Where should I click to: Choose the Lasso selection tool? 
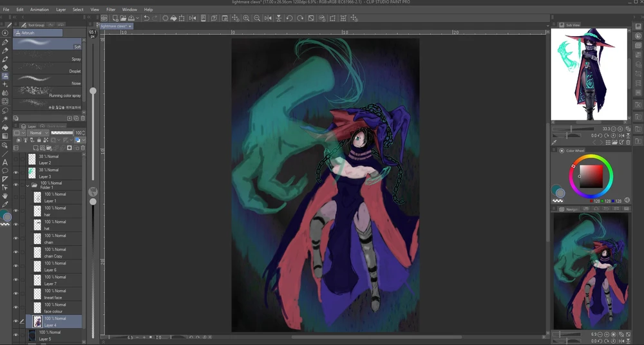(x=5, y=110)
